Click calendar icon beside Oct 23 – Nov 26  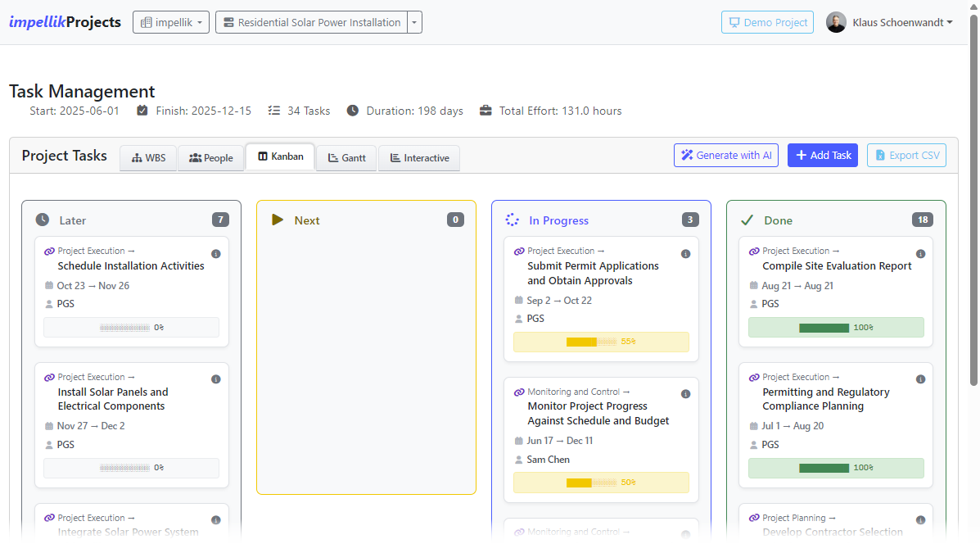tap(49, 285)
